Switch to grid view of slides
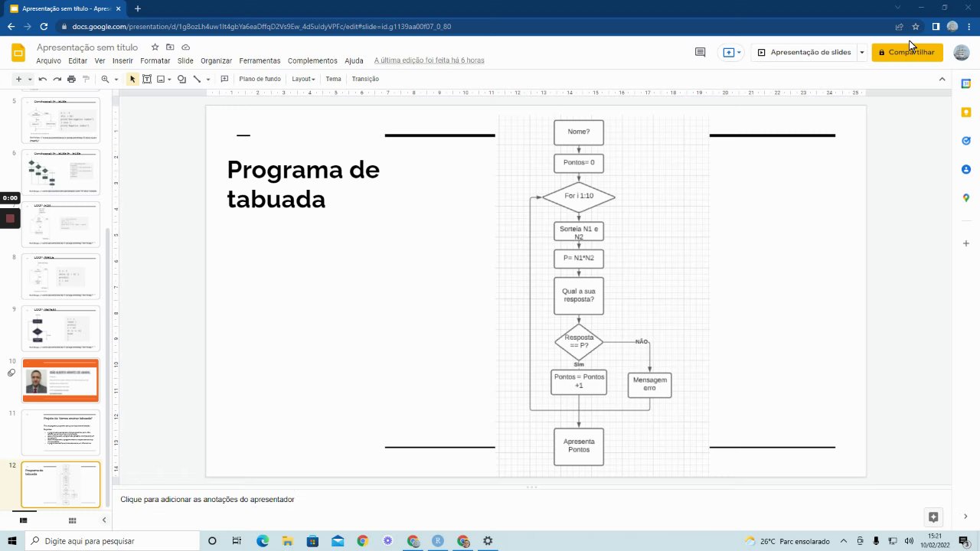The width and height of the screenshot is (980, 551). pyautogui.click(x=72, y=520)
